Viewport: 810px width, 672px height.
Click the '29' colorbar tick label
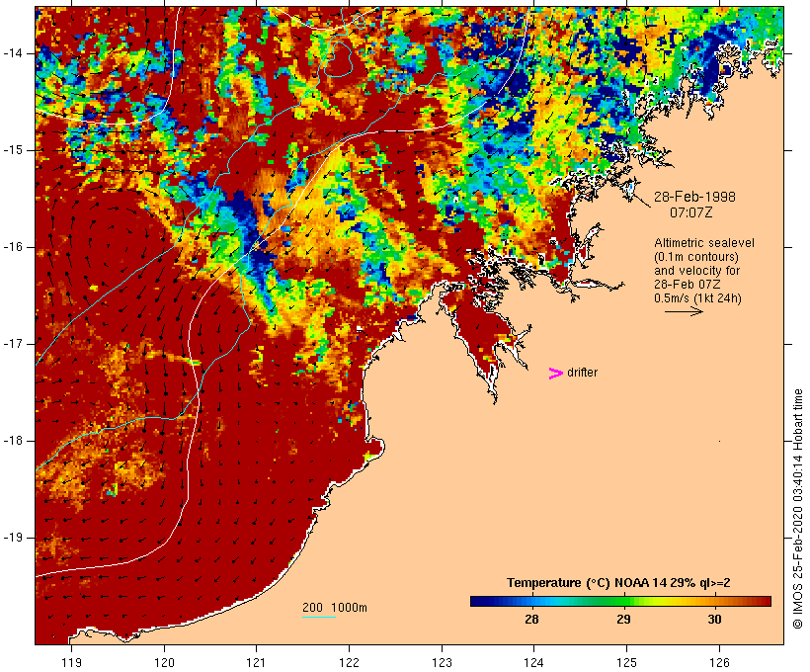[x=623, y=620]
